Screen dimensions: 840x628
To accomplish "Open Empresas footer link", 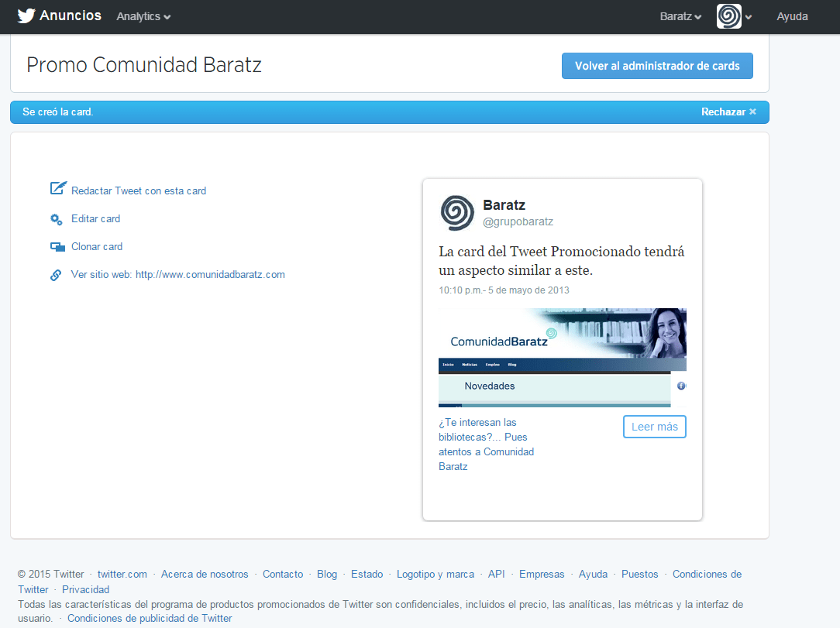I will (542, 574).
